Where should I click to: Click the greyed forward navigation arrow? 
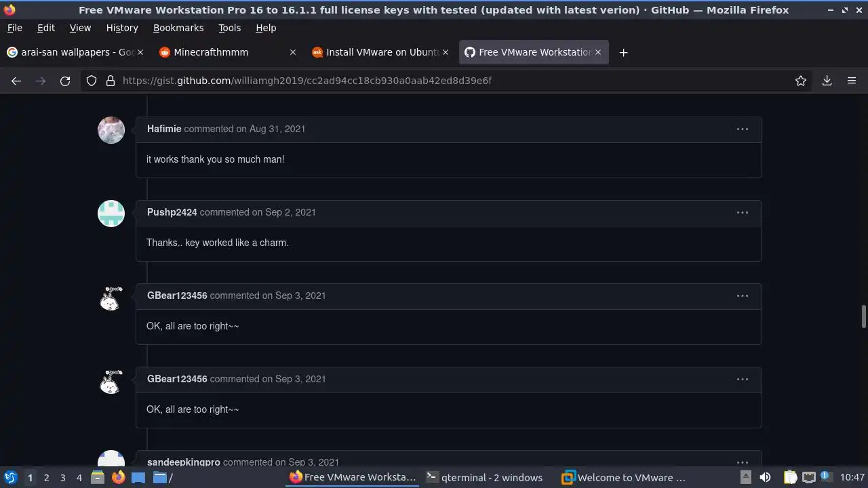tap(41, 81)
